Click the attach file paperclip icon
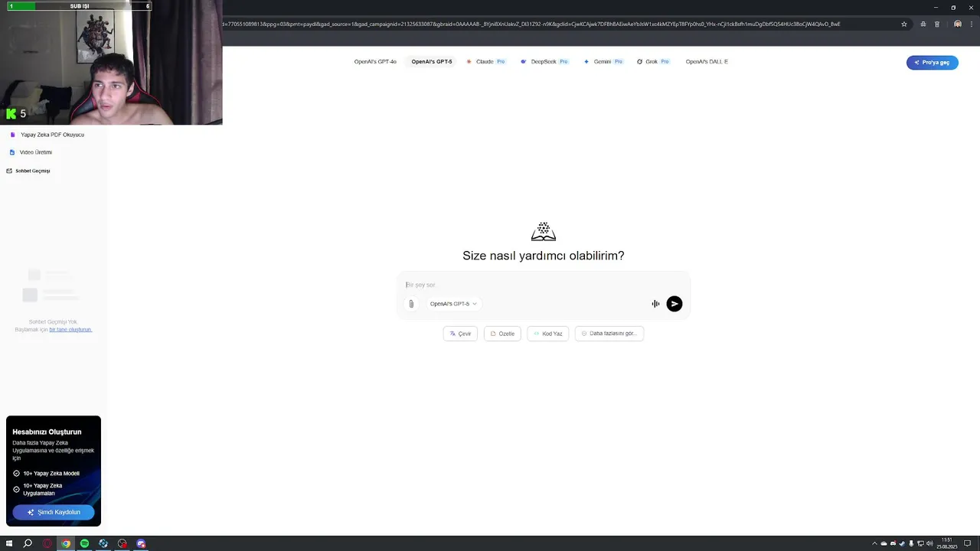Screen dimensions: 980x551 click(411, 304)
